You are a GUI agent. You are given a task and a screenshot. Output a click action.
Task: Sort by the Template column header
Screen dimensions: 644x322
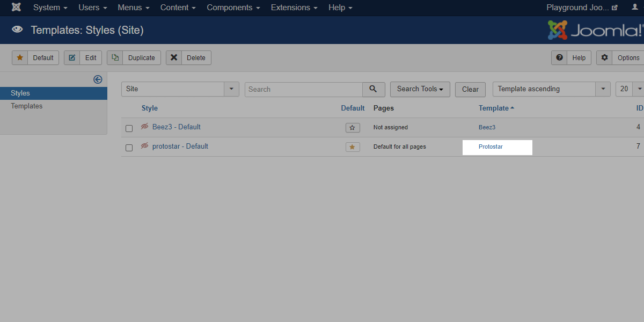(x=496, y=108)
